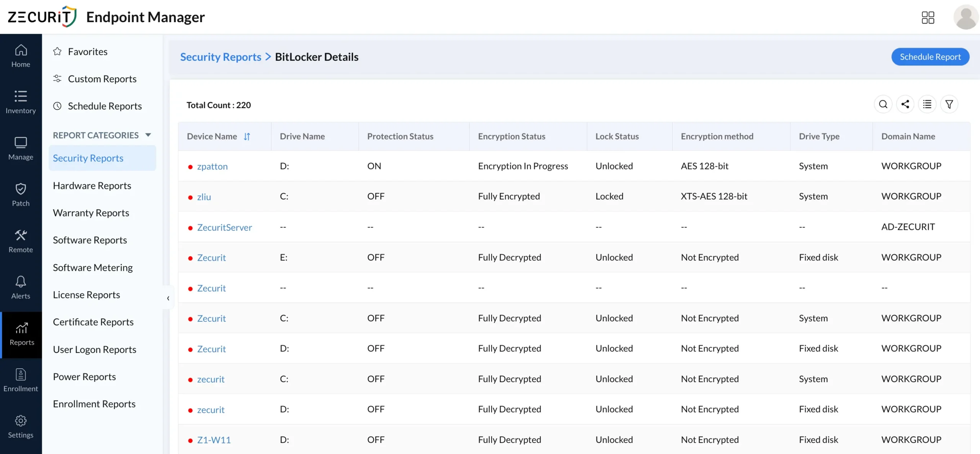Select Certificate Reports category
980x454 pixels.
pyautogui.click(x=93, y=322)
